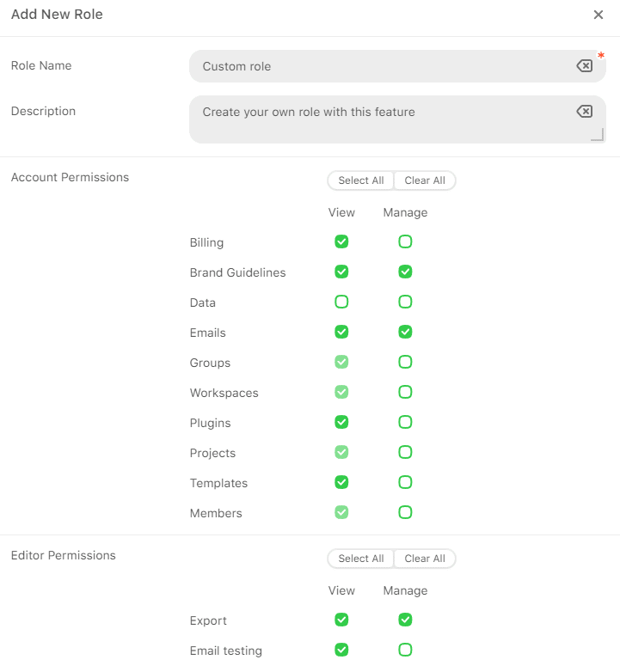The image size is (620, 672).
Task: Click the Templates row label
Action: [218, 483]
